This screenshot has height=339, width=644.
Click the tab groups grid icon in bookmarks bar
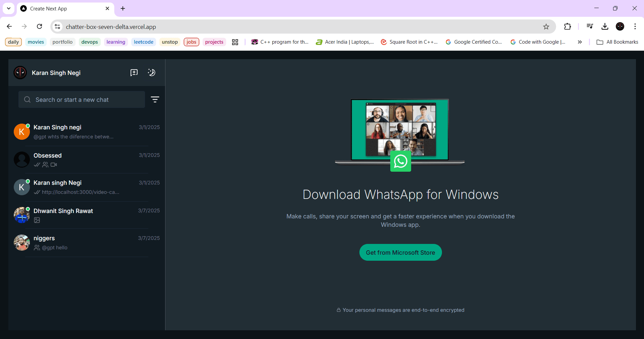point(235,42)
